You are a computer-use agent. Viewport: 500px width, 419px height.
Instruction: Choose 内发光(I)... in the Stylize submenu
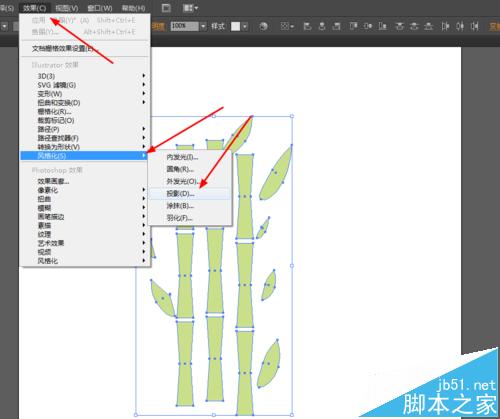click(x=190, y=157)
